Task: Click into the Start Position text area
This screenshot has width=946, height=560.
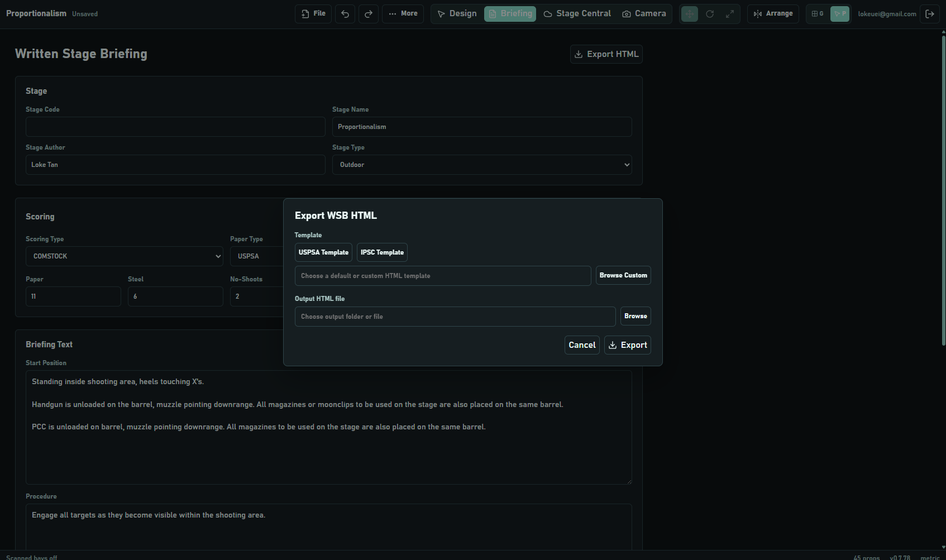Action: coord(329,427)
